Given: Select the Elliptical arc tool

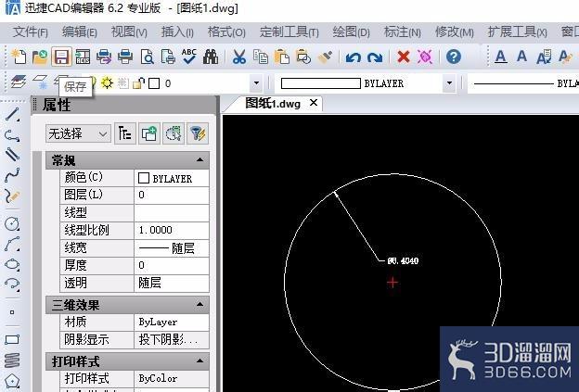Looking at the screenshot, I should coord(12,284).
